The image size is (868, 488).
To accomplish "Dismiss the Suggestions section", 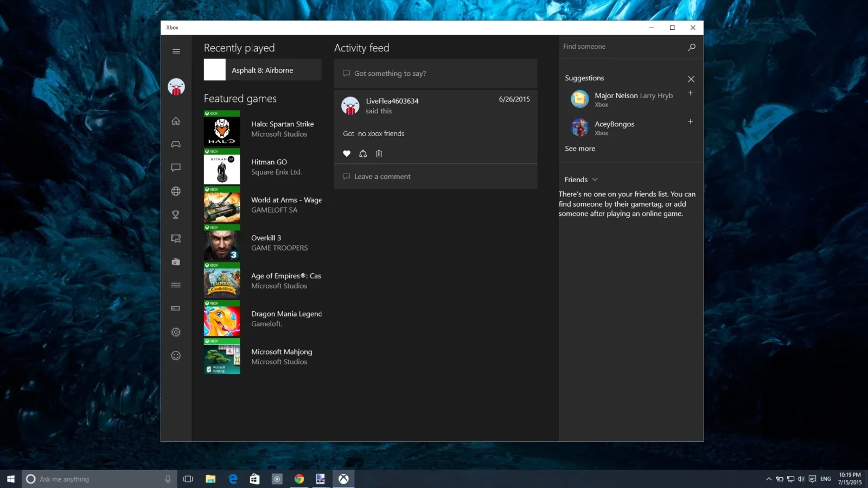I will pos(691,79).
